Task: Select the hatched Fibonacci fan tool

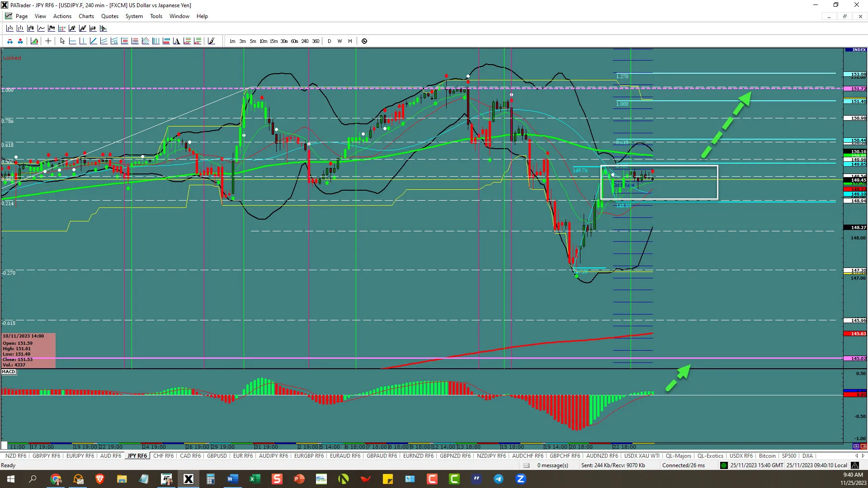Action: pyautogui.click(x=145, y=41)
